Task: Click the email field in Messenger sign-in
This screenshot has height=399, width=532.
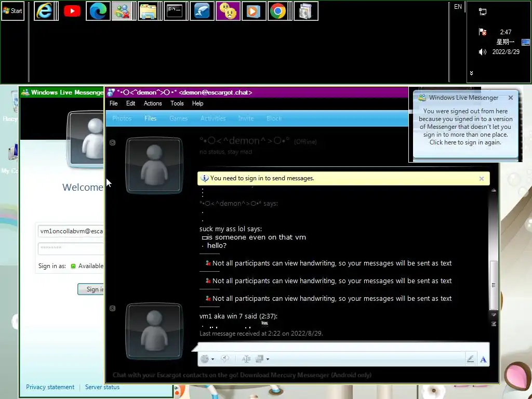Action: 71,231
